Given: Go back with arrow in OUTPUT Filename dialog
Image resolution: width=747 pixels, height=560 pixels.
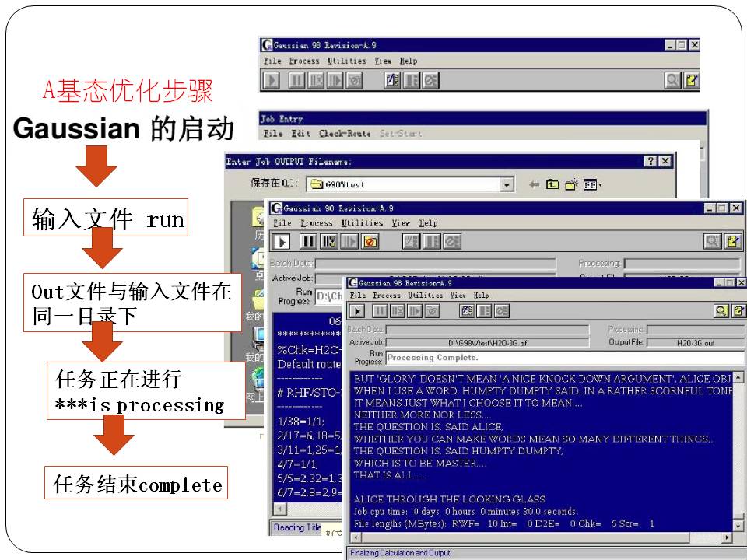Looking at the screenshot, I should [x=534, y=184].
